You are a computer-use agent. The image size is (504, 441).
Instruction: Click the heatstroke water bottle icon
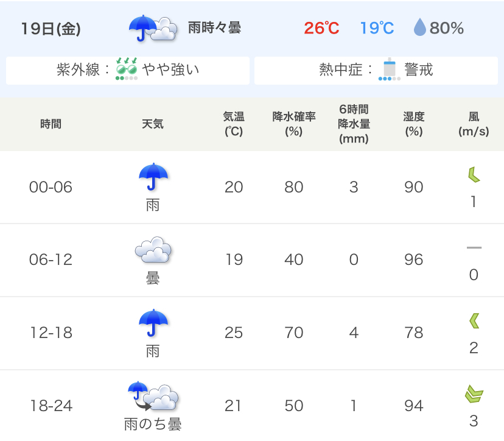click(390, 69)
